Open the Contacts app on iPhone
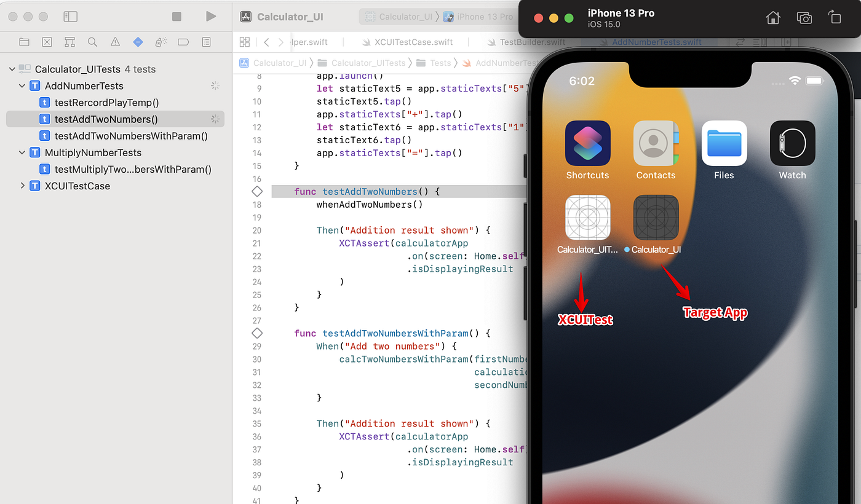861x504 pixels. click(656, 143)
